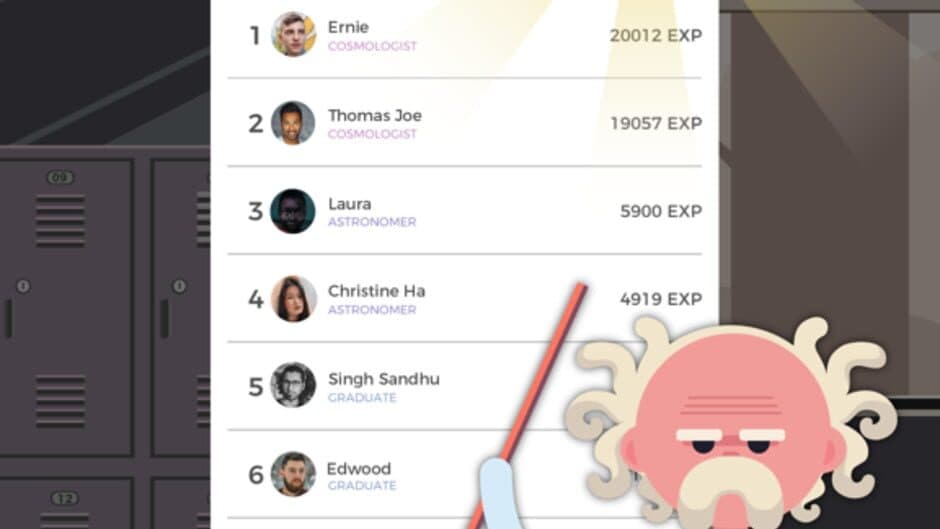Open Laura's leaderboard entry name

pyautogui.click(x=349, y=204)
